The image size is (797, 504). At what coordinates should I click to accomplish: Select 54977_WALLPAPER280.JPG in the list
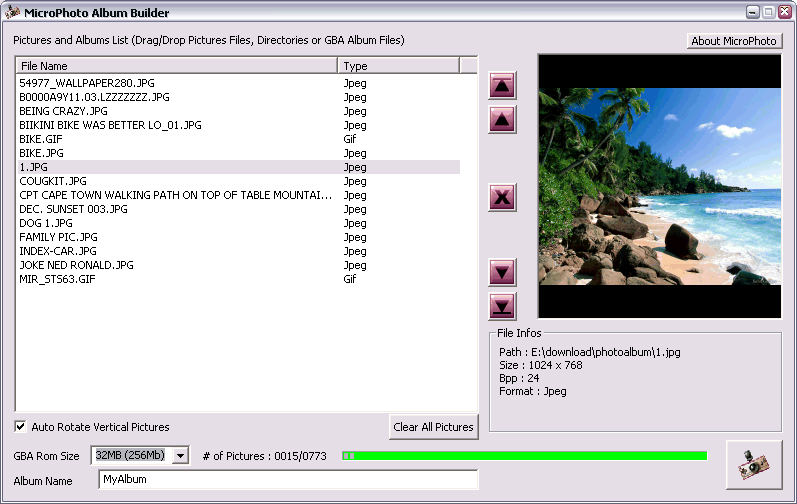239,83
